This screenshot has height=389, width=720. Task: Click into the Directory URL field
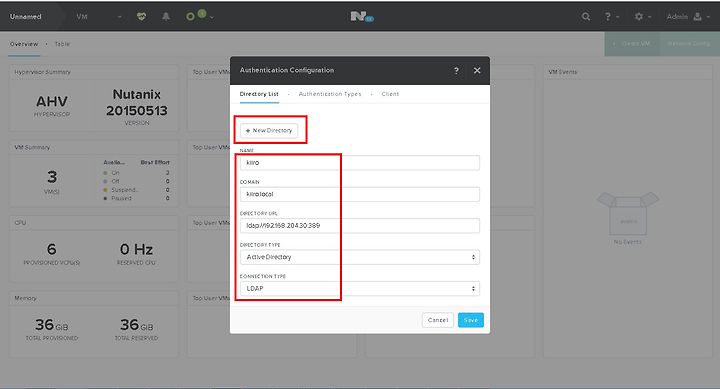[x=360, y=226]
